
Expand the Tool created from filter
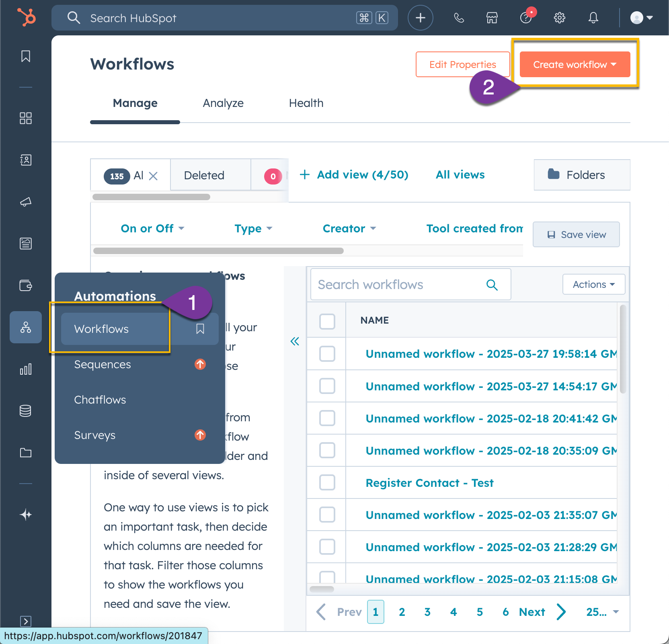(474, 228)
